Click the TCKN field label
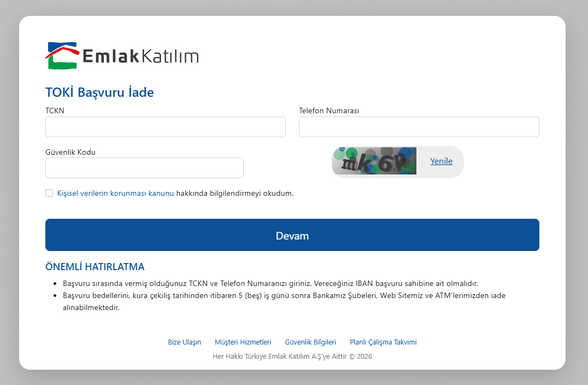Viewport: 588px width, 385px height. tap(55, 110)
